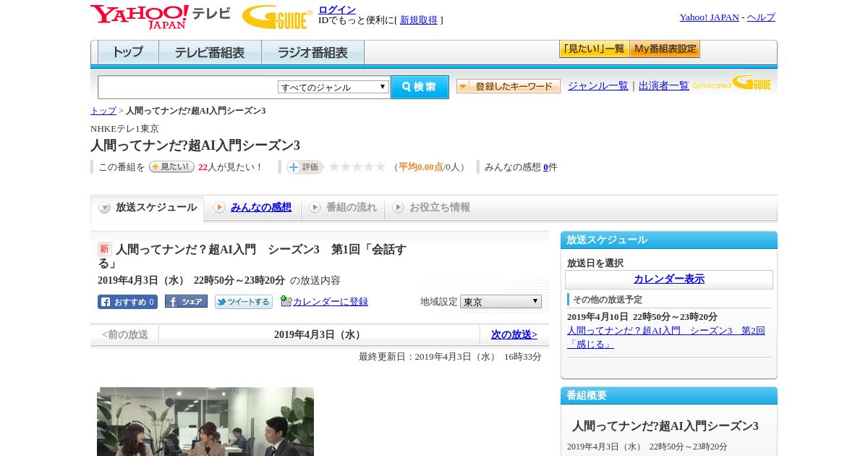Click the トップ breadcrumb link
Viewport: 868px width, 456px height.
coord(103,110)
